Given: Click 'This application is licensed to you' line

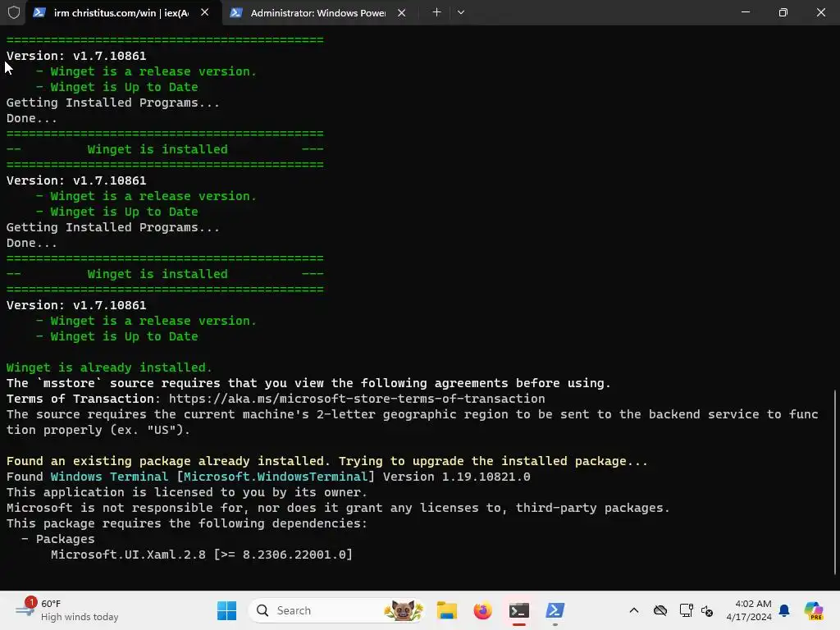Looking at the screenshot, I should tap(186, 492).
